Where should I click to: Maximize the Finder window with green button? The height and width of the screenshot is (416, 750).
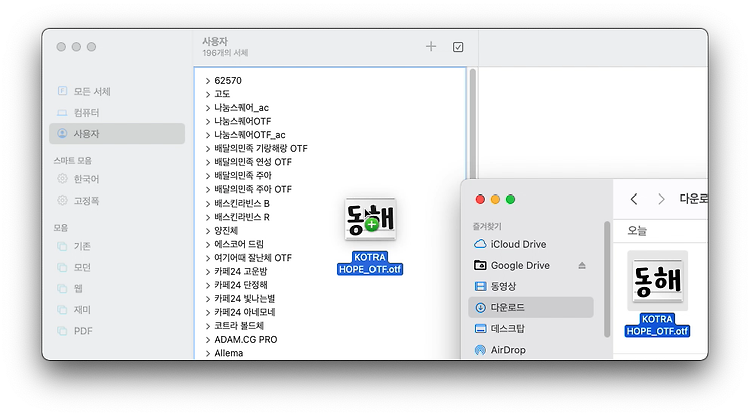pos(510,199)
